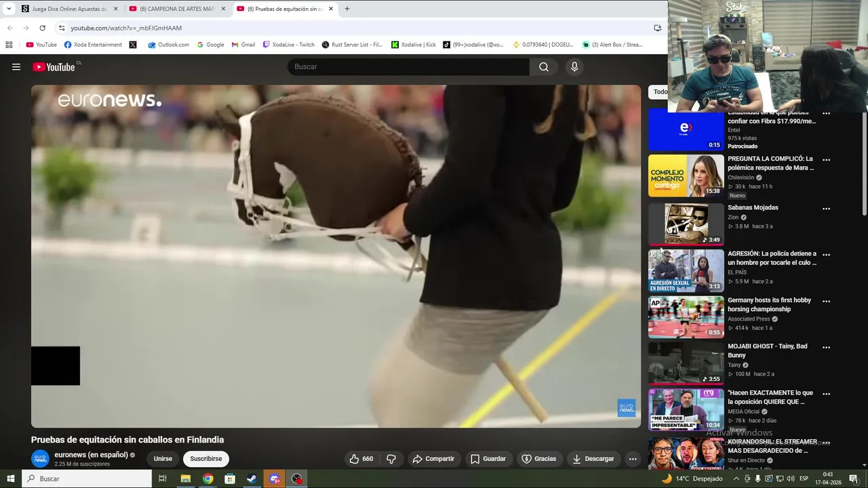The image size is (868, 488).
Task: Open options for Germany hobby horsing video
Action: (x=826, y=301)
